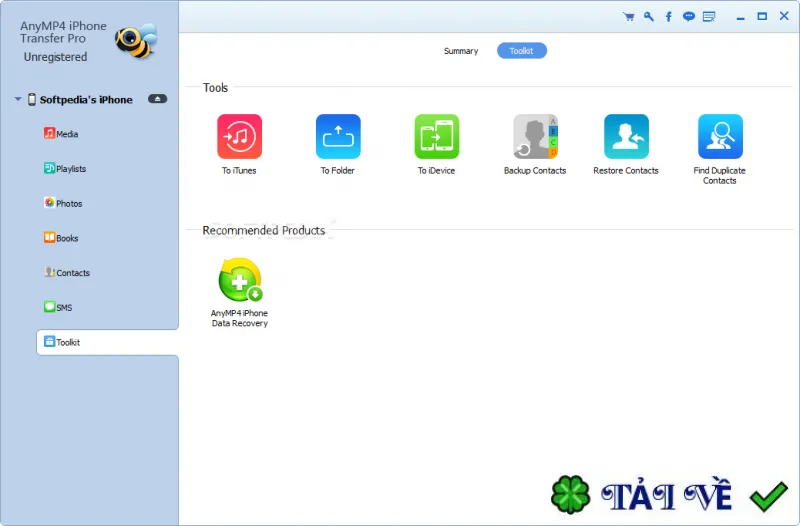Click the AnyMP4 bee logo
The image size is (800, 526).
(136, 41)
